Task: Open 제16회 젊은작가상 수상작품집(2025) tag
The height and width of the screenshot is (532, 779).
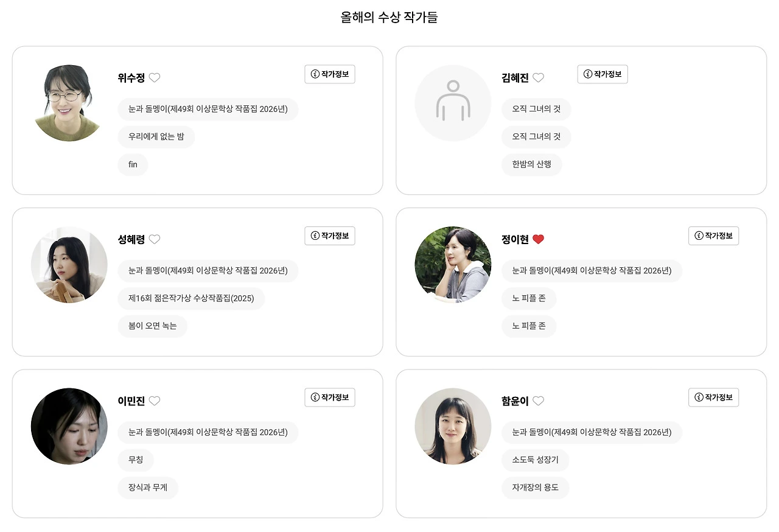Action: tap(191, 298)
